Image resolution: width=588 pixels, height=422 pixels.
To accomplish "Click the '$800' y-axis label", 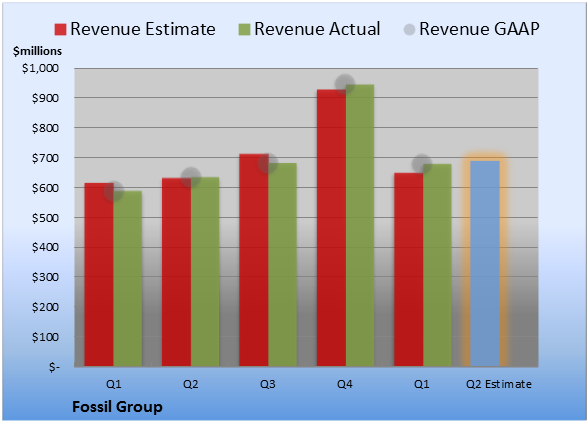I will (x=45, y=128).
